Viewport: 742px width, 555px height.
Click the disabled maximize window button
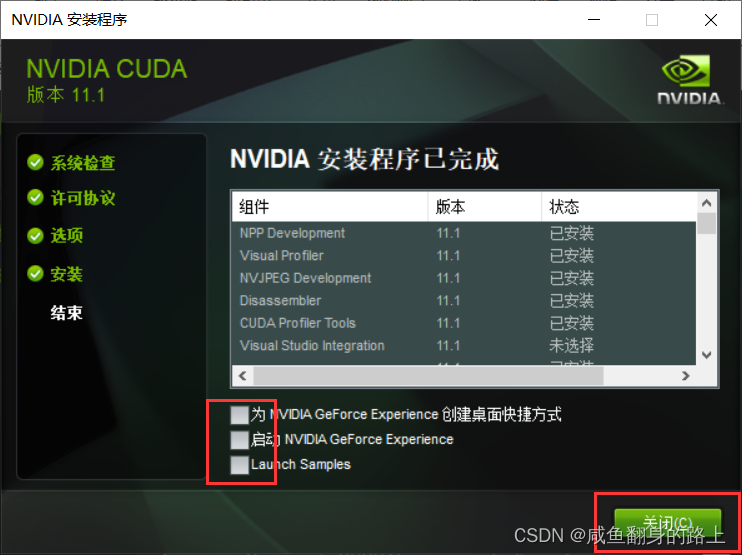(x=652, y=20)
